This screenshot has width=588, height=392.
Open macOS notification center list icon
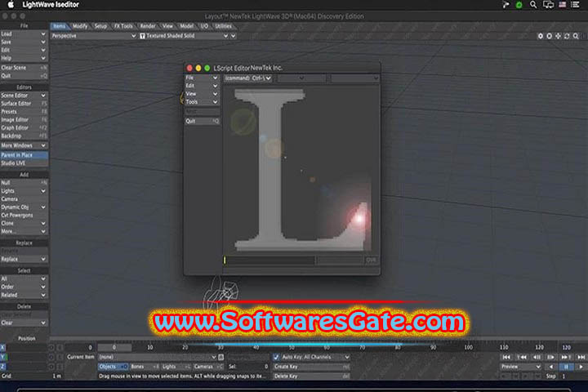click(575, 5)
